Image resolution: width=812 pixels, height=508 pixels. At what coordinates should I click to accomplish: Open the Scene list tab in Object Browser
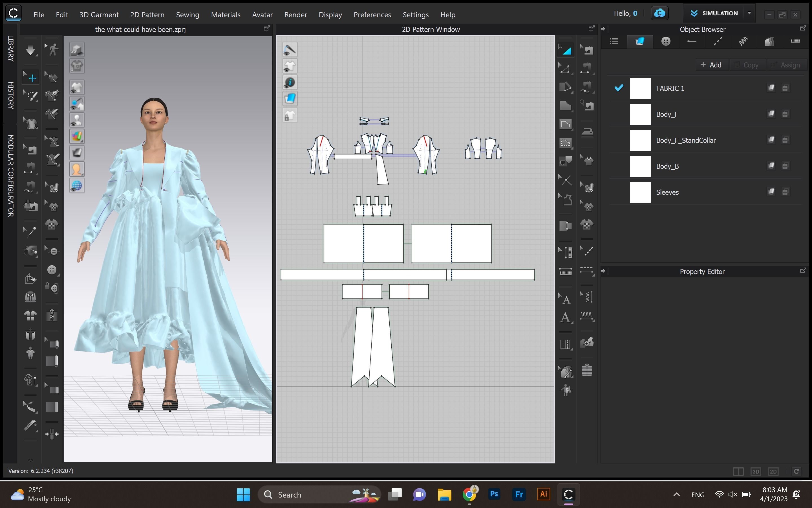(614, 41)
